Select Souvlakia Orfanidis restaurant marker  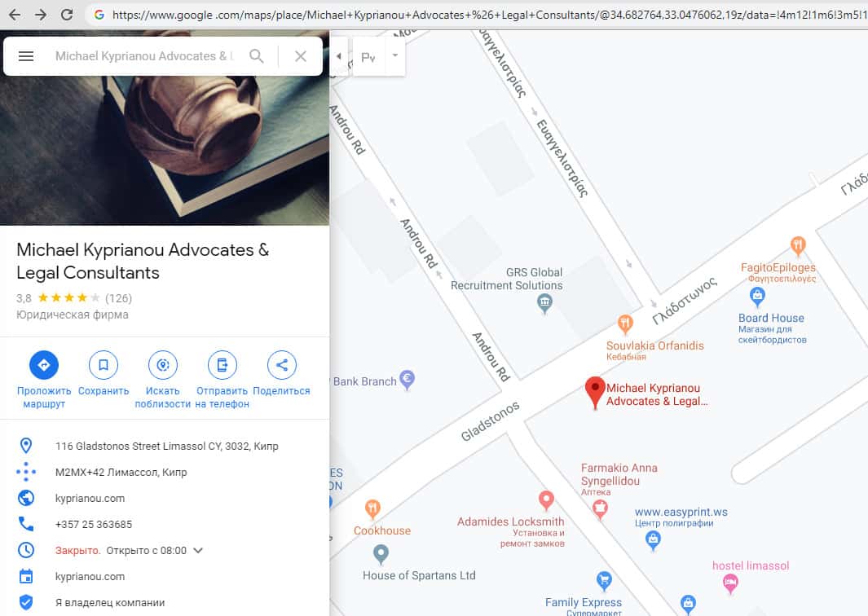(625, 323)
